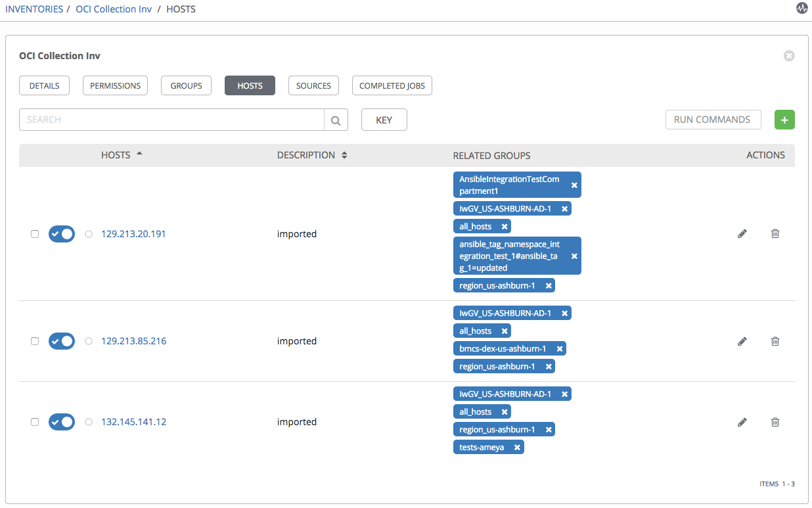The image size is (812, 508).
Task: Open host 129.213.85.216 details link
Action: (x=133, y=341)
